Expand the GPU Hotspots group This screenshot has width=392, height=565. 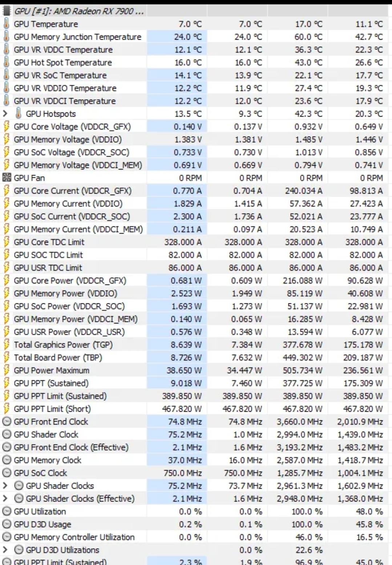click(x=5, y=114)
